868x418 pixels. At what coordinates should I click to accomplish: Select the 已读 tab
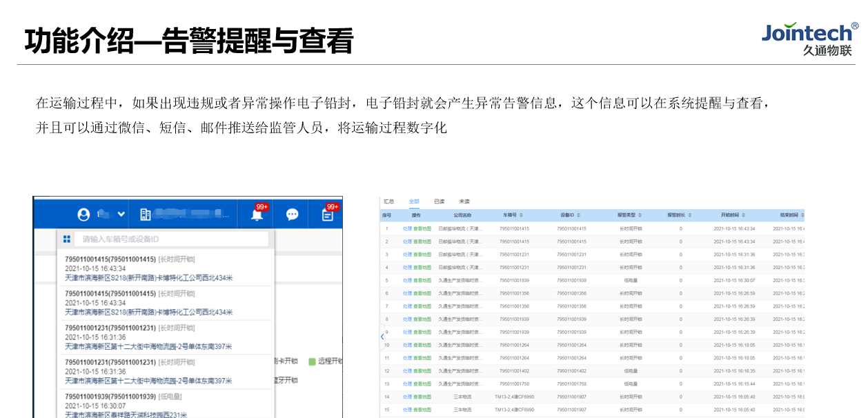click(439, 201)
